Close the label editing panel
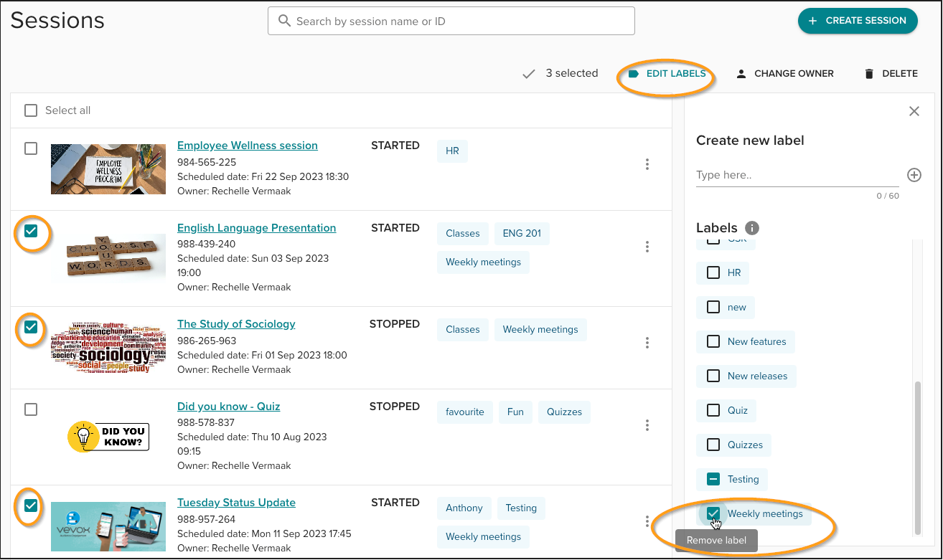 pyautogui.click(x=914, y=111)
